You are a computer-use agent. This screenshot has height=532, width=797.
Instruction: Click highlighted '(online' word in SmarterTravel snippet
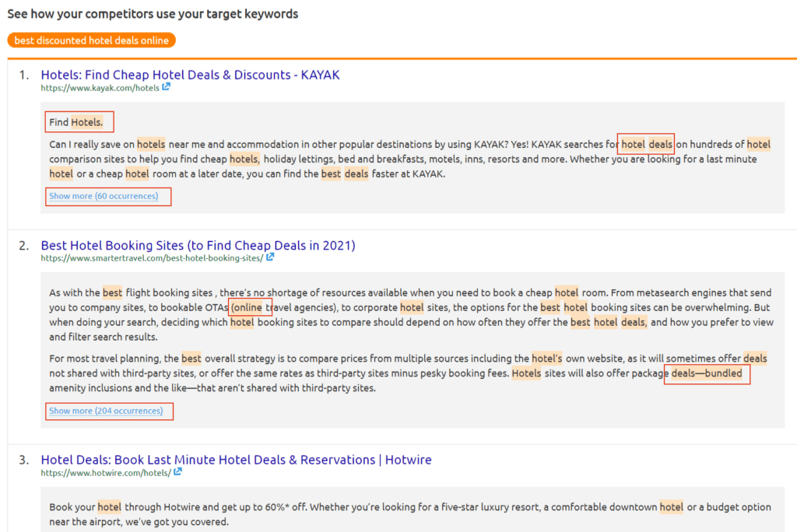247,307
